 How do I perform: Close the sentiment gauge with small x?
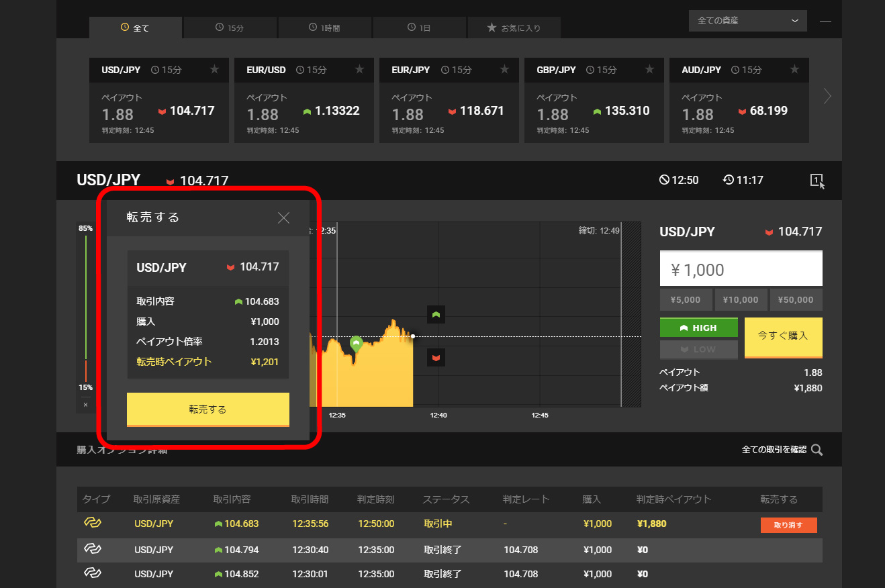point(85,405)
